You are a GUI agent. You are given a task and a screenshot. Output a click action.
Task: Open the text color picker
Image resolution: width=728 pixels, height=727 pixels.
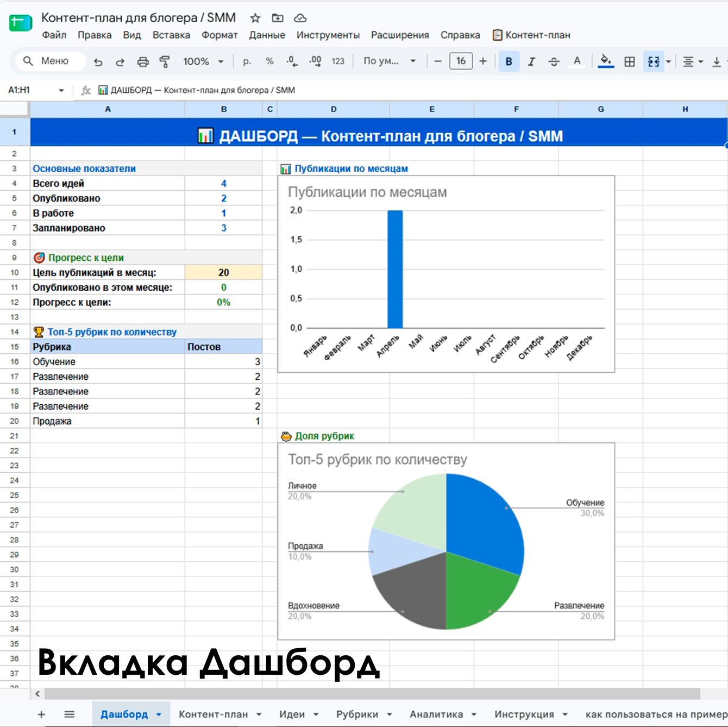pyautogui.click(x=577, y=61)
